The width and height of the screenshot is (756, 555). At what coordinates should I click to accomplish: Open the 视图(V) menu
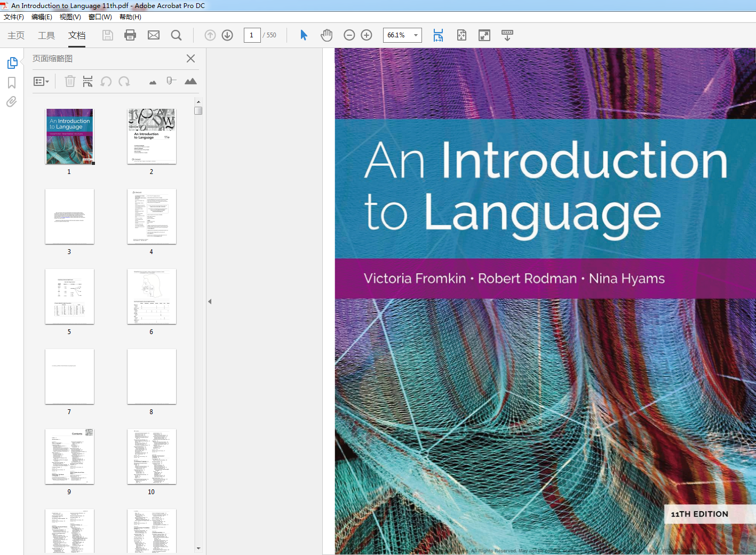pos(70,17)
